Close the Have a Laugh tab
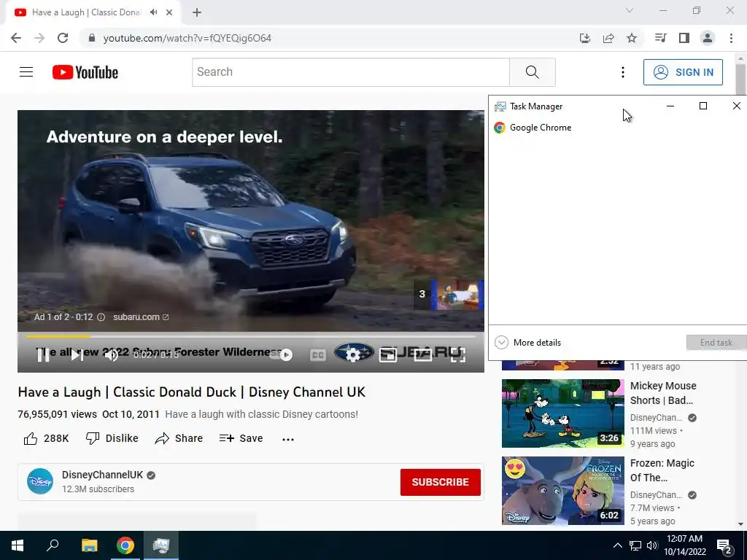The image size is (747, 560). (169, 12)
